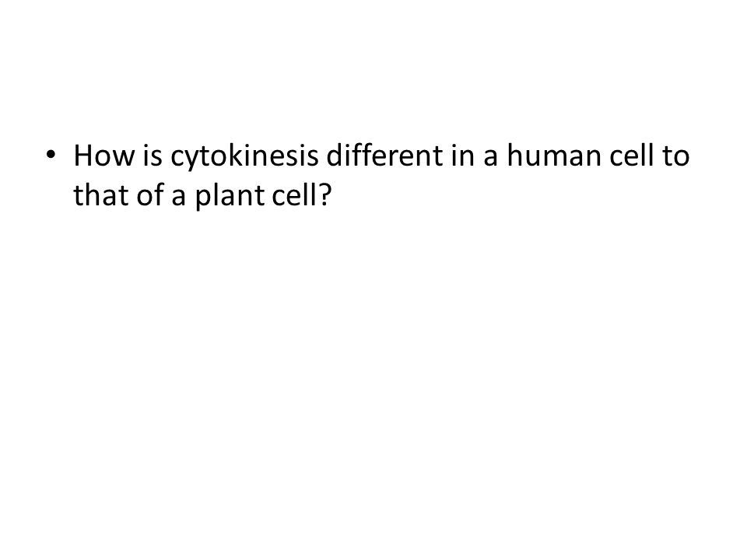The image size is (747, 560).
Task: Click the word "How"
Action: [x=103, y=156]
